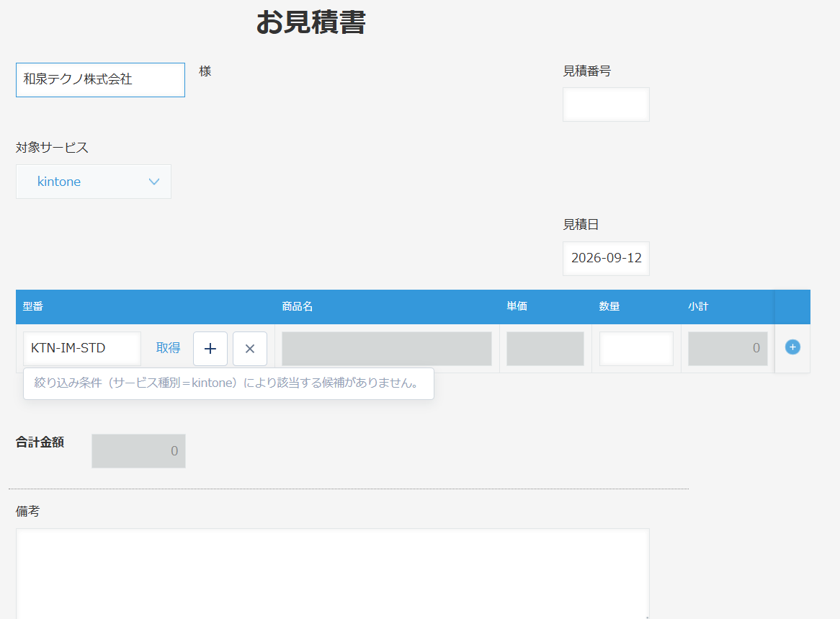Click the plus icon beside 取得
Image resolution: width=840 pixels, height=619 pixels.
click(210, 348)
